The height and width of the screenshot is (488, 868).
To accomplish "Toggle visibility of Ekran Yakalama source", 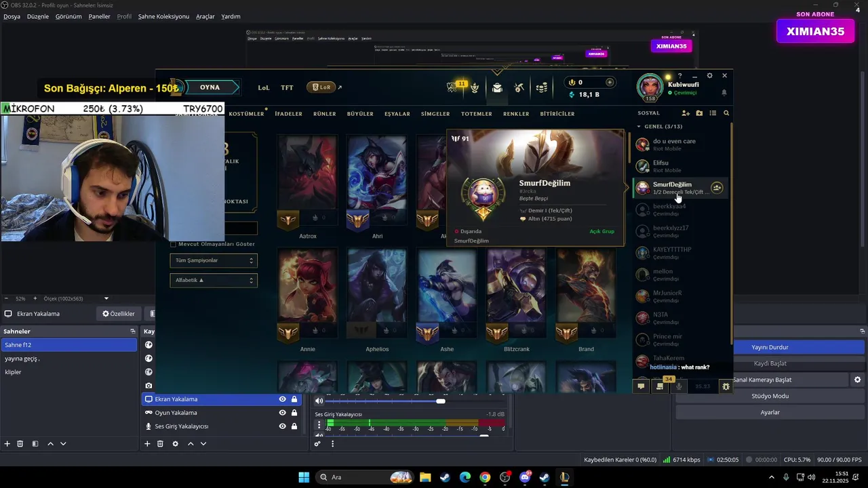I will pos(283,399).
